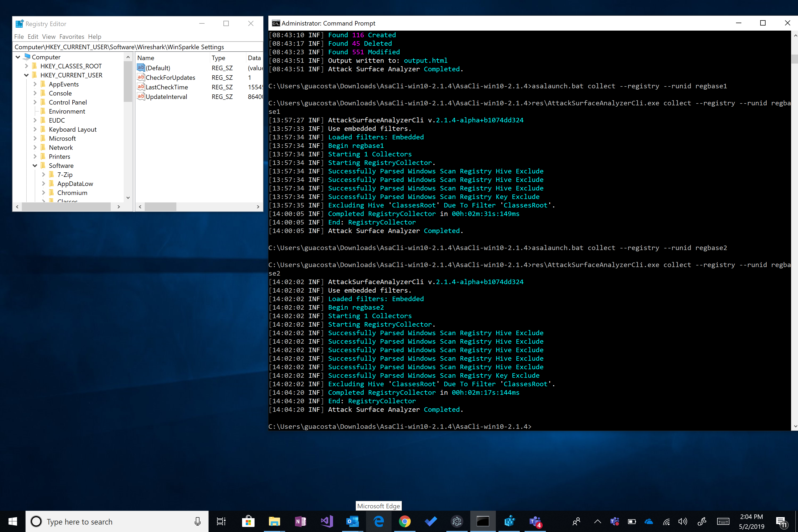Launch Microsoft Edge from the taskbar
Viewport: 798px width, 532px height.
[379, 521]
